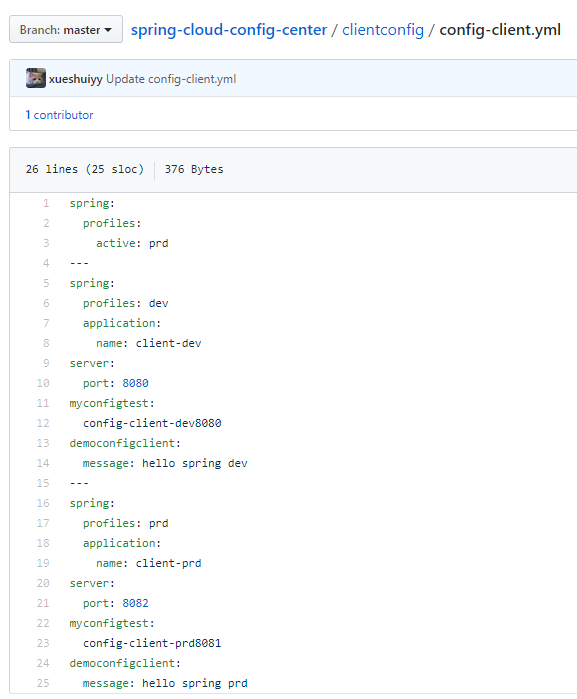Click line number 15
This screenshot has width=577, height=699.
(43, 483)
